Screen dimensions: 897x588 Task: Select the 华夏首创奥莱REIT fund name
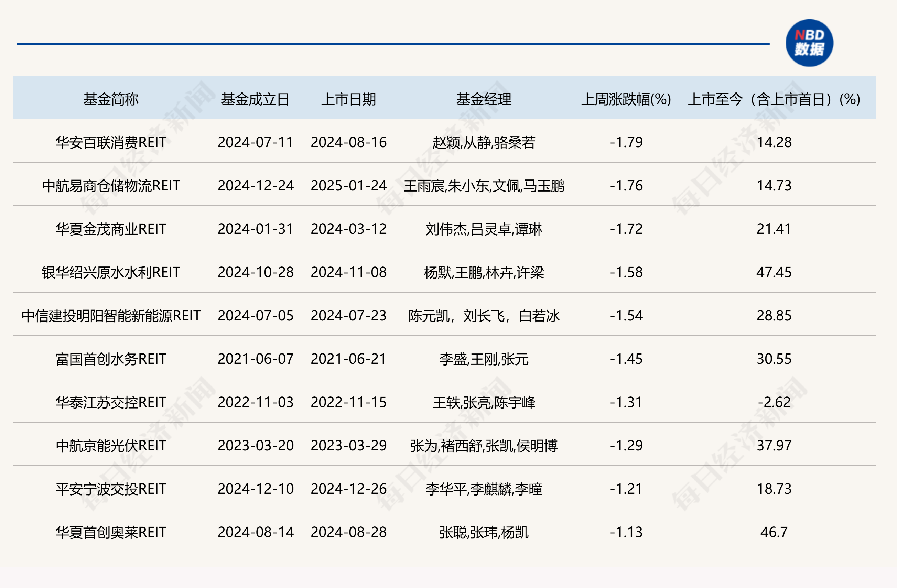111,532
